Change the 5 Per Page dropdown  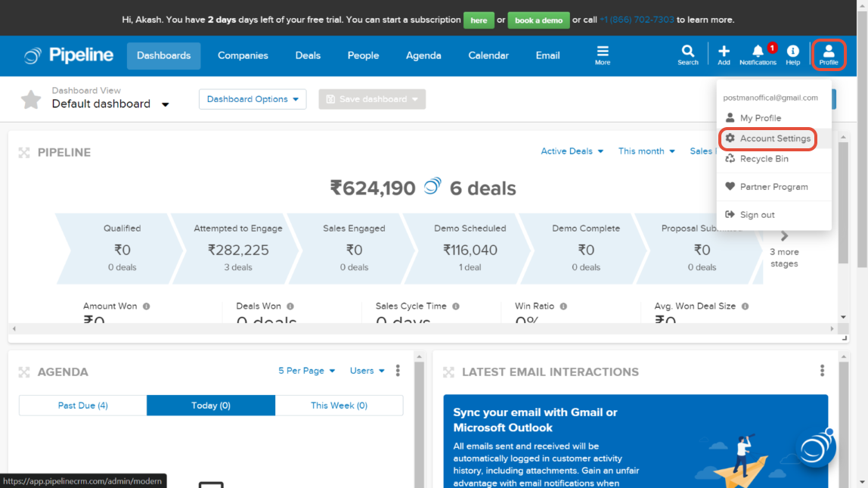[306, 371]
